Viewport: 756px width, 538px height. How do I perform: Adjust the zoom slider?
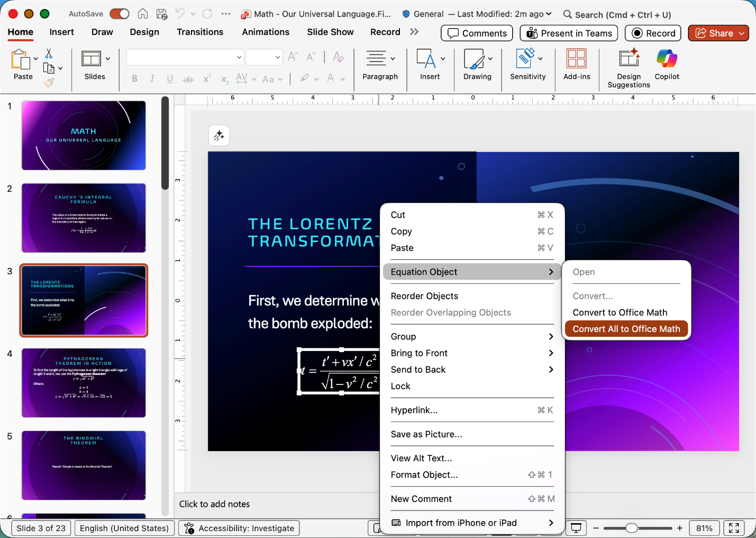pos(632,528)
